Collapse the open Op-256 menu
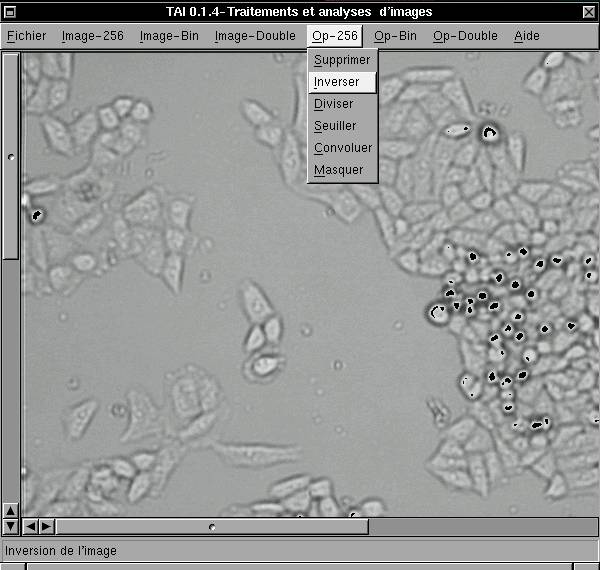 pos(334,36)
